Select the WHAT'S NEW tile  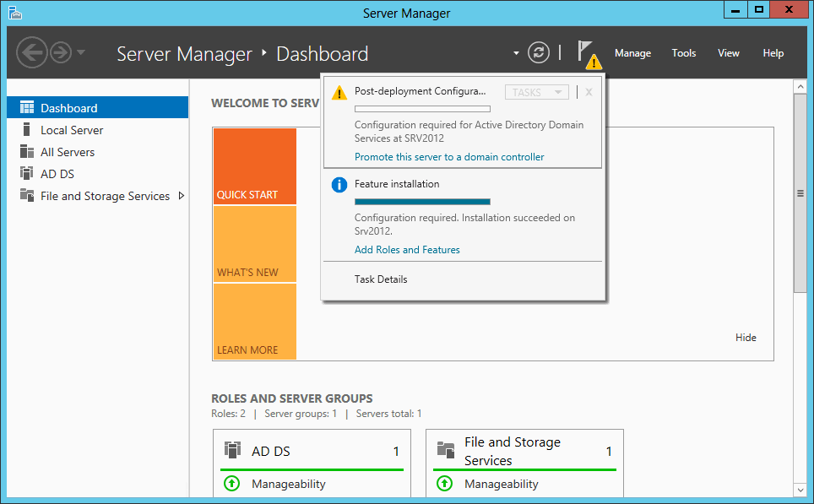coord(255,244)
